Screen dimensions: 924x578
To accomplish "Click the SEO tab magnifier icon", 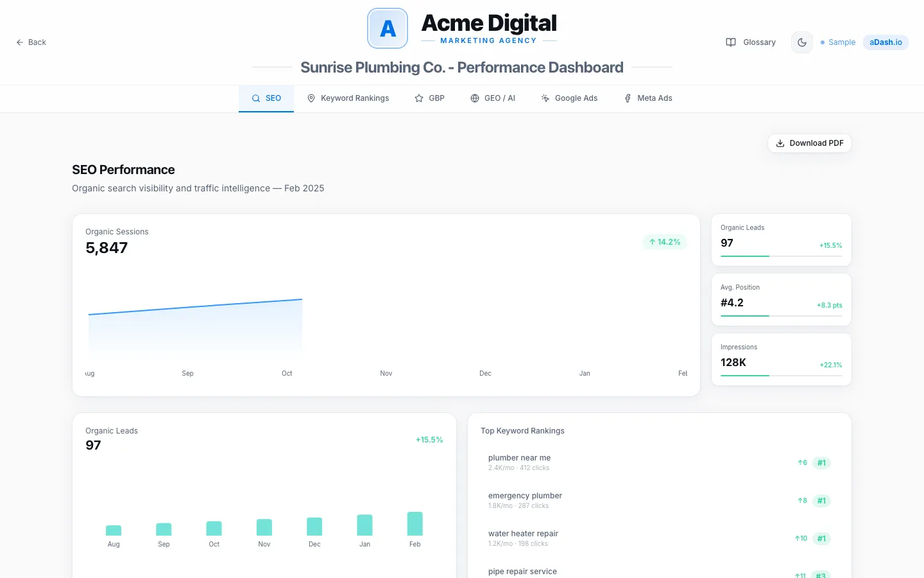I will 256,98.
